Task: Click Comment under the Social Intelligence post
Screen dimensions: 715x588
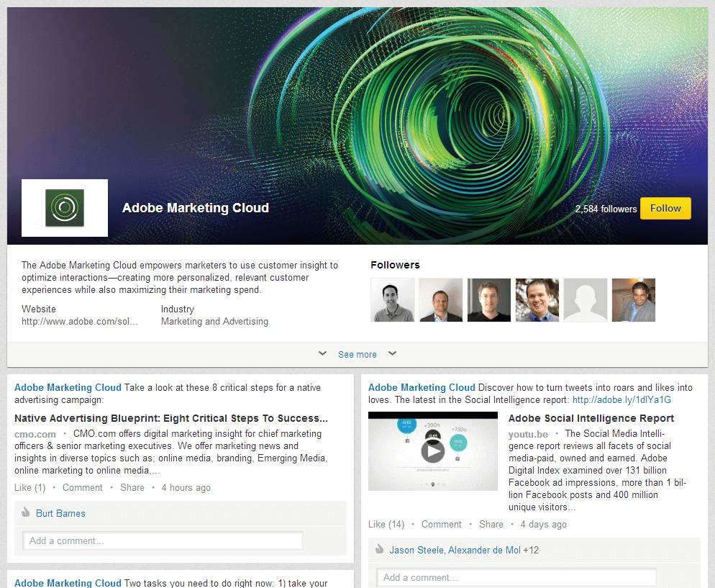Action: [441, 524]
